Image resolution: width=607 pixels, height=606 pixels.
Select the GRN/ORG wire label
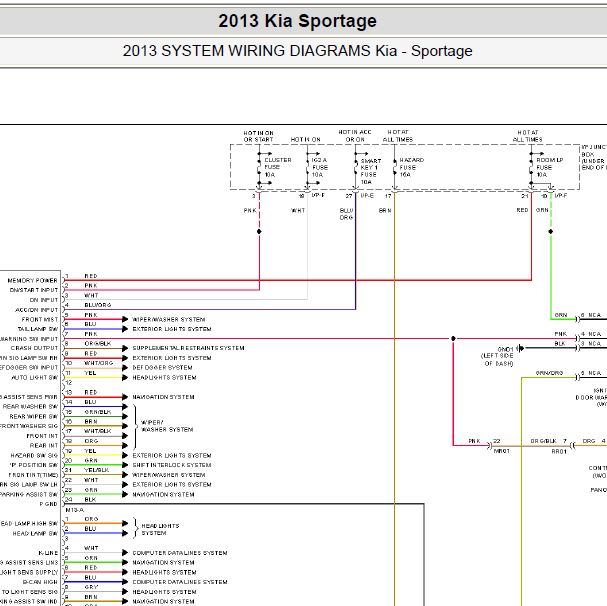coord(549,373)
